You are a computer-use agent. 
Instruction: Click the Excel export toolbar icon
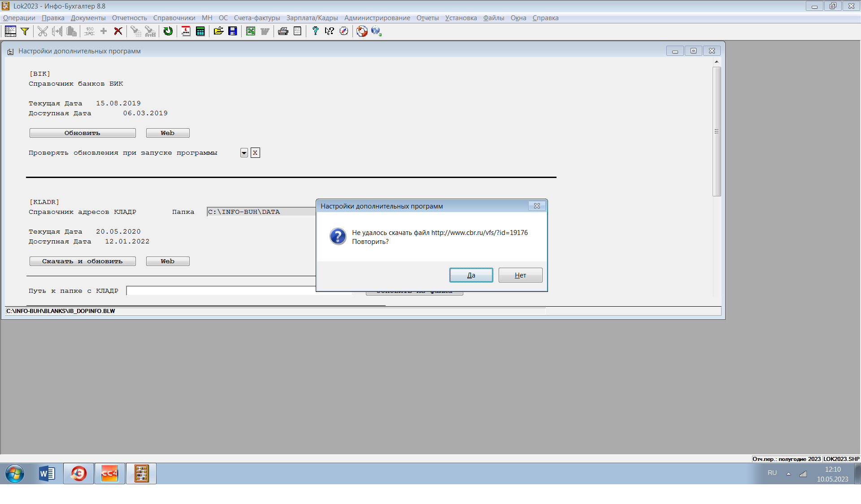click(x=251, y=31)
